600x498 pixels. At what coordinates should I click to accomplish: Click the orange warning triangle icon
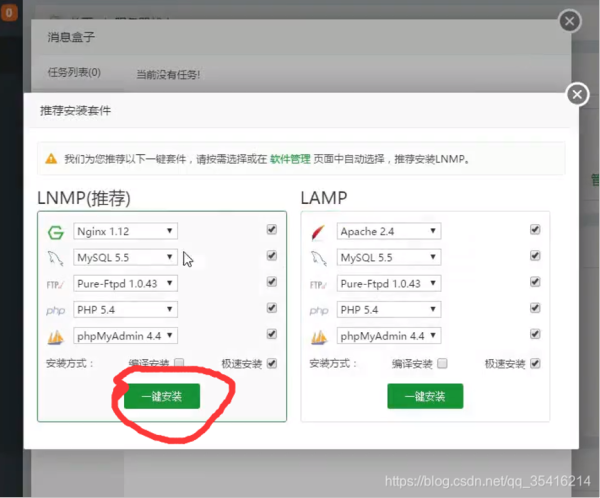51,158
